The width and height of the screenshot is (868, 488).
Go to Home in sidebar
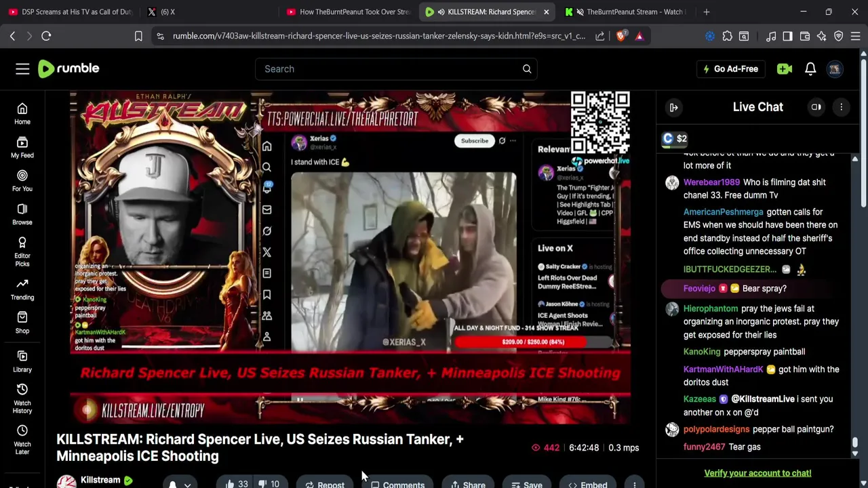pos(22,113)
